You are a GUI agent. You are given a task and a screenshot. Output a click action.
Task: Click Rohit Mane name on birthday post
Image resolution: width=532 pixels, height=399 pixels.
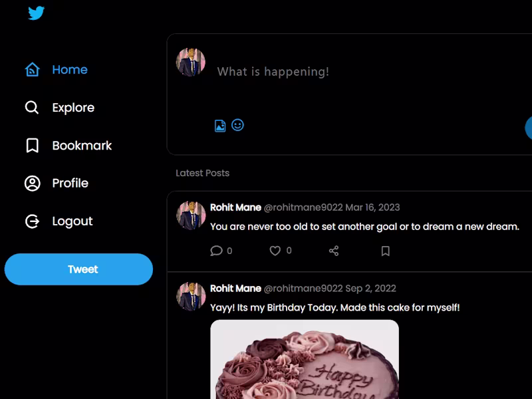235,289
